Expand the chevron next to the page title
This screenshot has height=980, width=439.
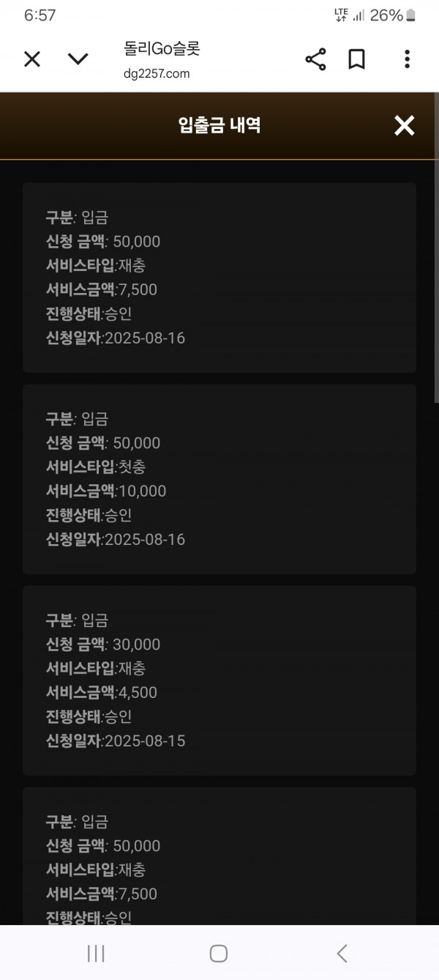[78, 59]
